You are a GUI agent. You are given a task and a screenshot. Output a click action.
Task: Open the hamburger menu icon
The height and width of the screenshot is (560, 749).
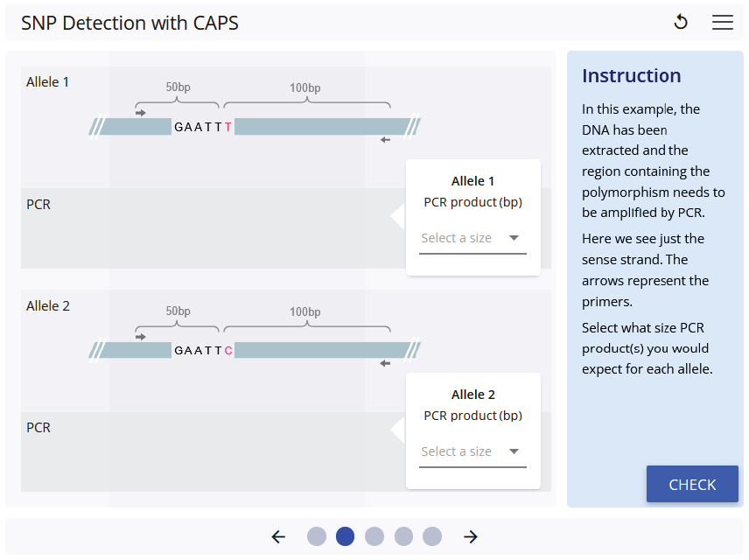723,23
